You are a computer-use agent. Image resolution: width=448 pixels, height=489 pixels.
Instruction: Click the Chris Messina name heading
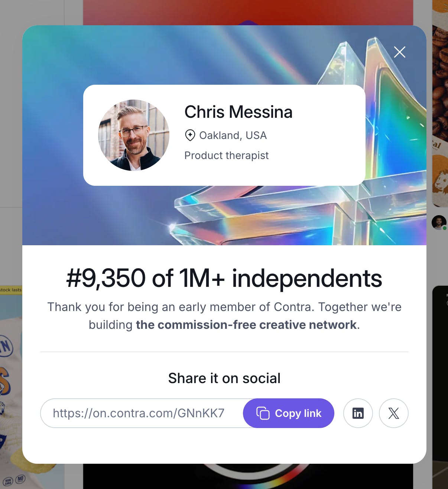click(238, 112)
